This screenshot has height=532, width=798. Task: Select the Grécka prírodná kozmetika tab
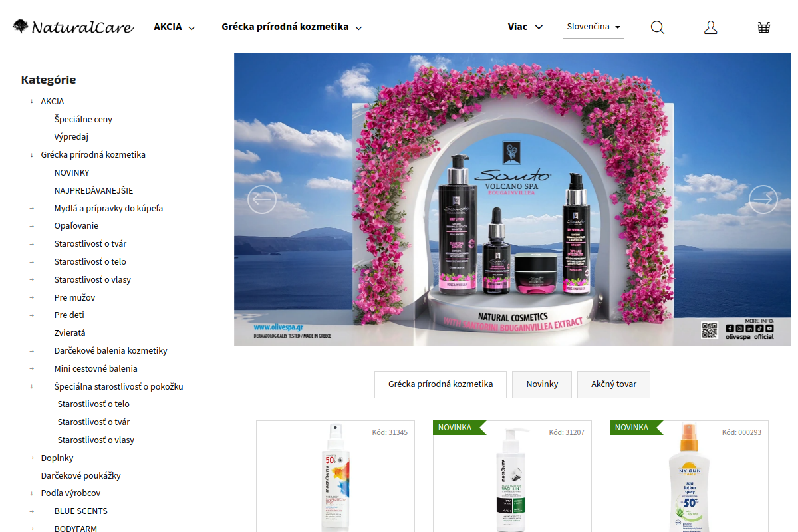click(440, 384)
